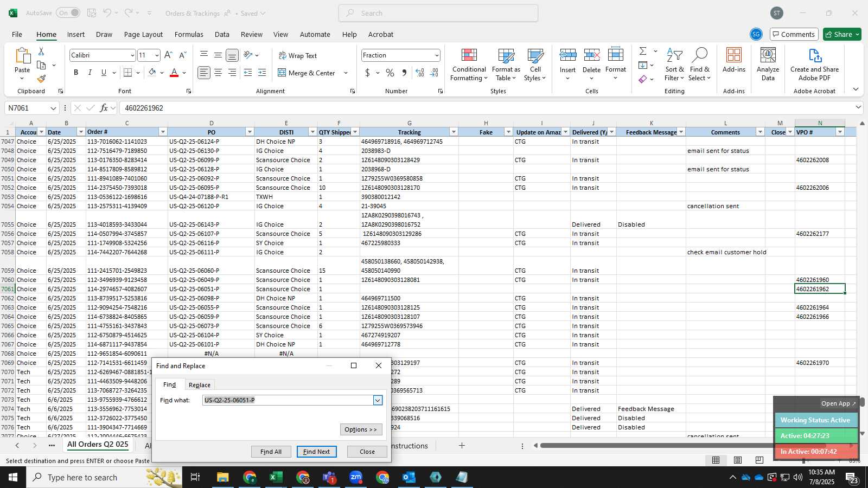
Task: Open the Insert ribbon tab
Action: (x=76, y=34)
